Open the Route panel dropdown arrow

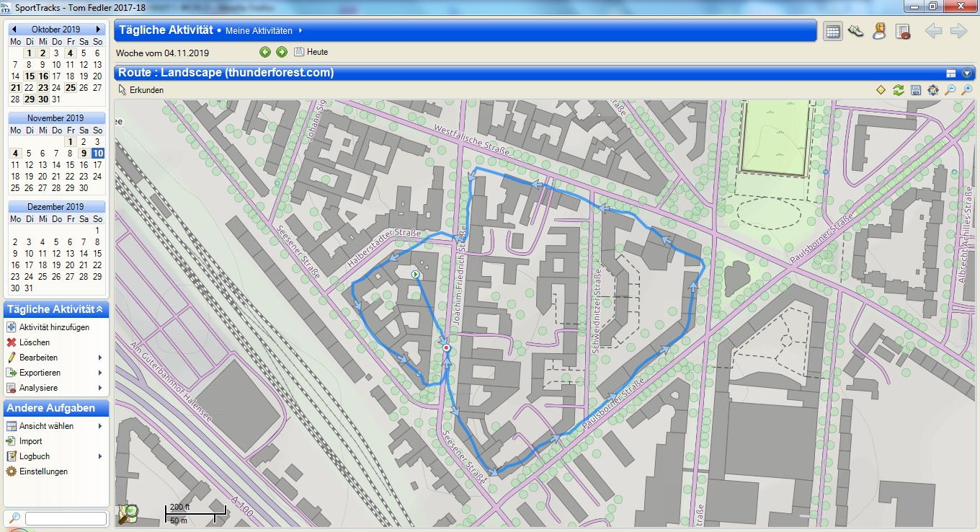pos(967,73)
